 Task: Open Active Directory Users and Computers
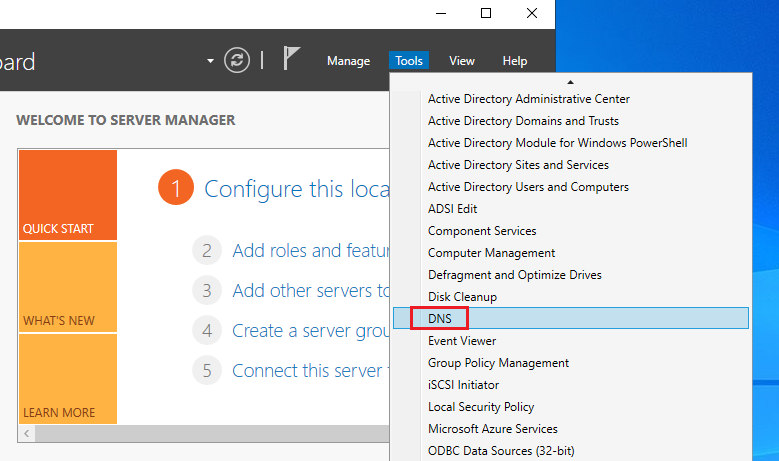click(x=528, y=187)
